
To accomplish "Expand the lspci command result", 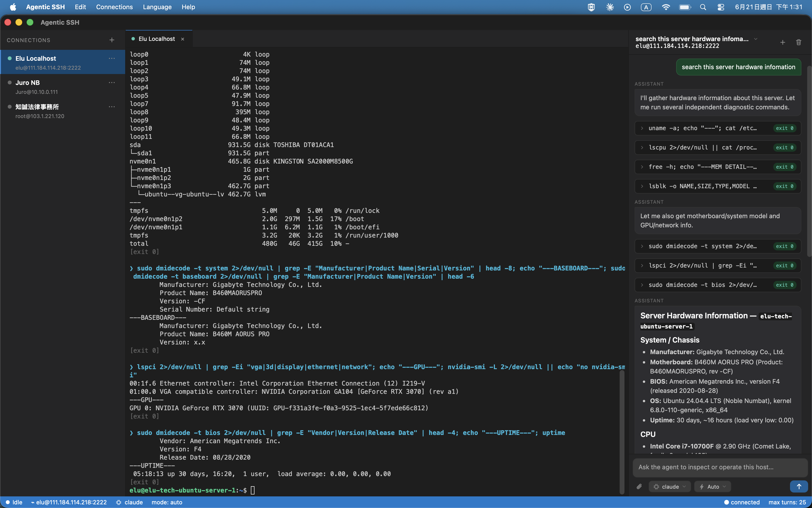I will coord(718,265).
